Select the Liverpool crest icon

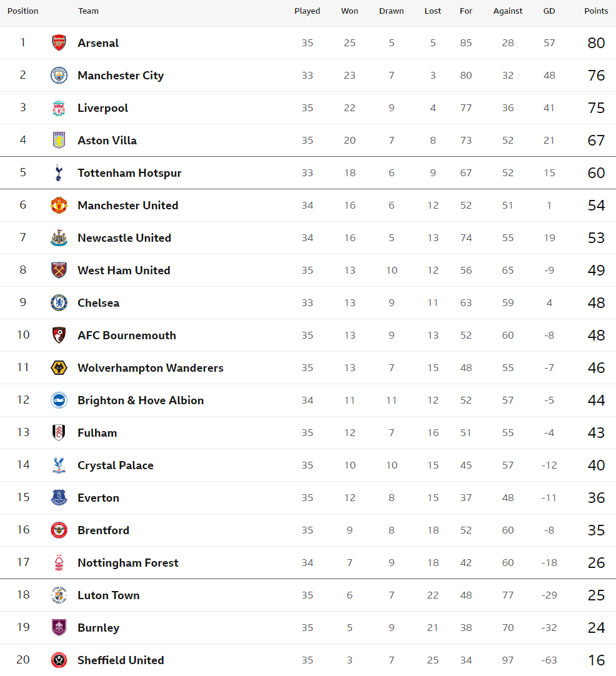[59, 108]
